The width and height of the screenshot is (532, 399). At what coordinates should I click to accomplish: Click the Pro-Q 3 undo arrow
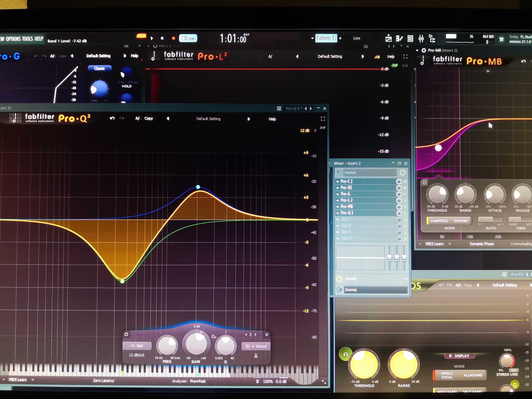112,118
